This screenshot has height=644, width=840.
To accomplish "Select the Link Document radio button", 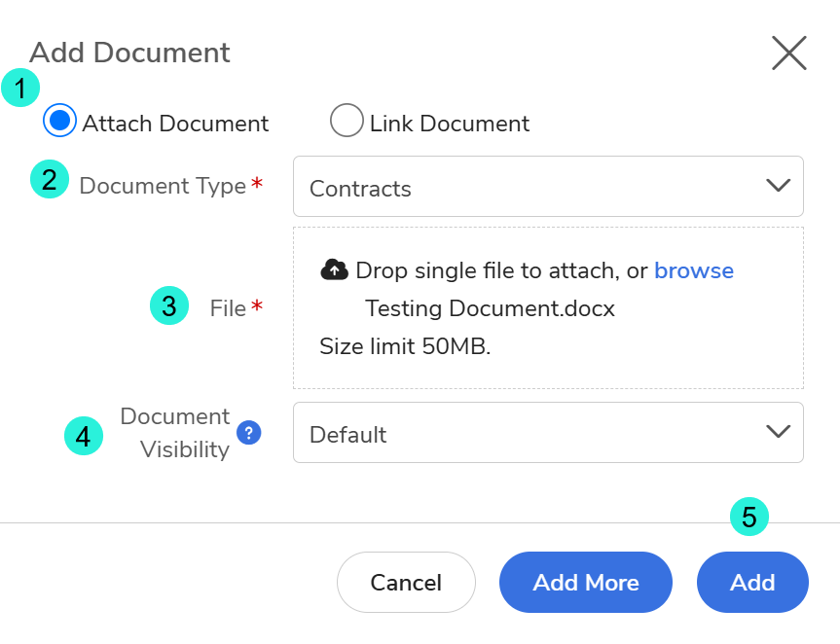I will (347, 121).
